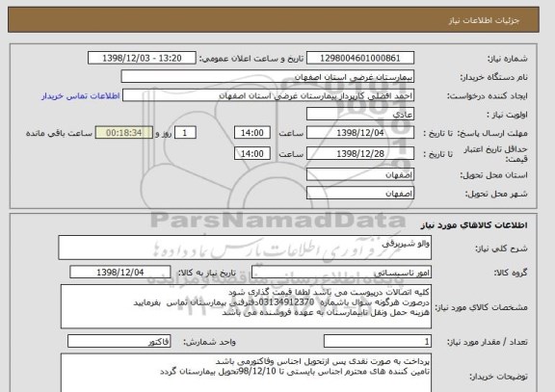The height and width of the screenshot is (392, 555).
Task: Click the section title اطلاعات کالاهای مورد نیاز
Action: [474, 225]
